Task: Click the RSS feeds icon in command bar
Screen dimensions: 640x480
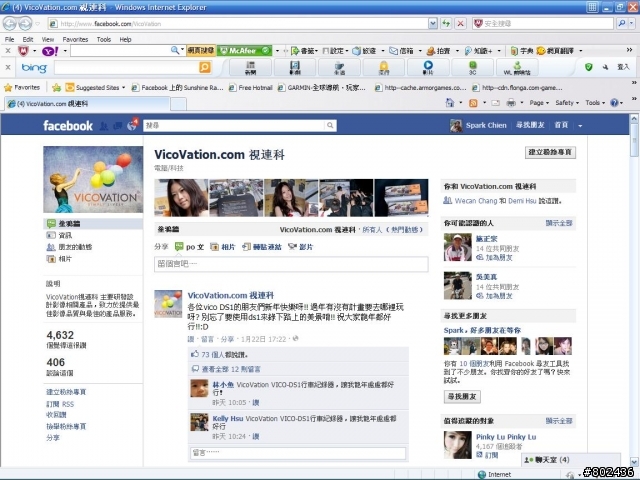Action: coord(473,103)
